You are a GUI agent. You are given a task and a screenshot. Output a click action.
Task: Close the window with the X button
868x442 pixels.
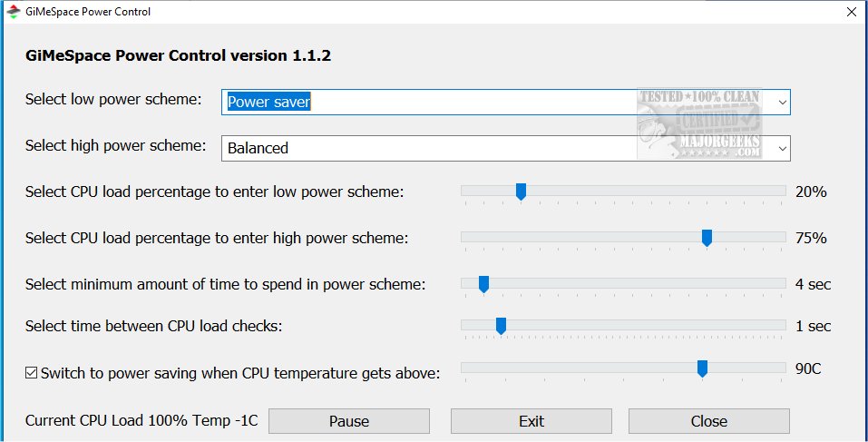(850, 12)
